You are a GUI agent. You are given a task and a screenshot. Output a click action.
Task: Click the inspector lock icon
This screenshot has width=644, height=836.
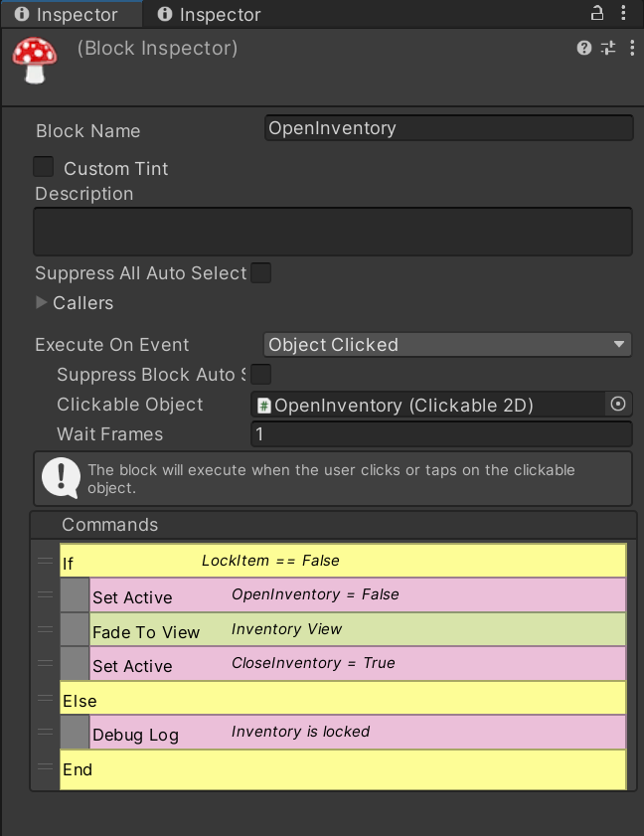point(597,13)
